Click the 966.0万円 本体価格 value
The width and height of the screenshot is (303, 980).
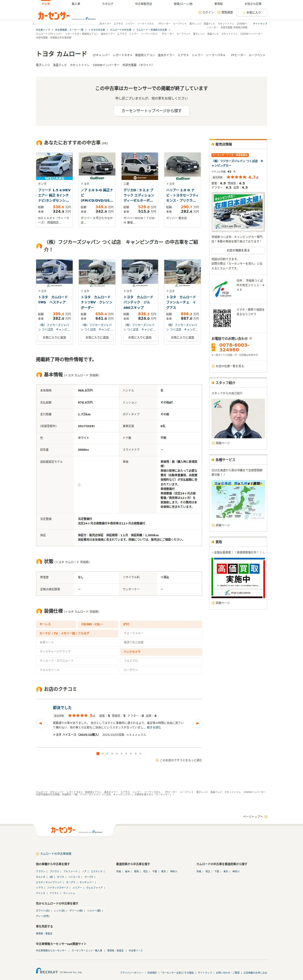85,390
